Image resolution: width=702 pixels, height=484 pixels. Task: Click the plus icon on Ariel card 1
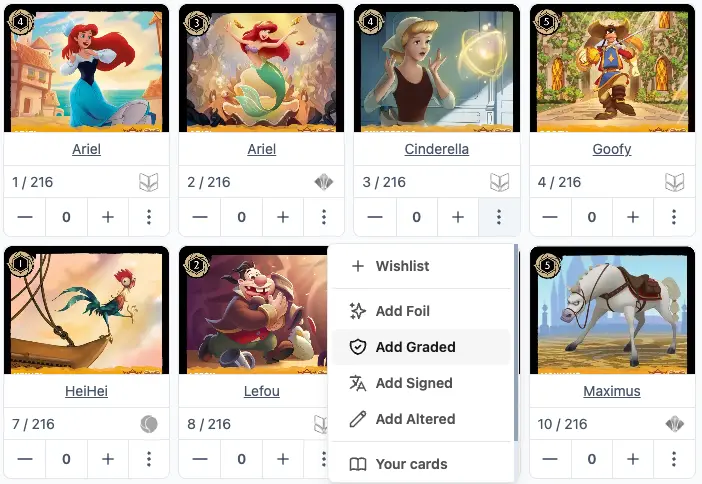point(108,217)
